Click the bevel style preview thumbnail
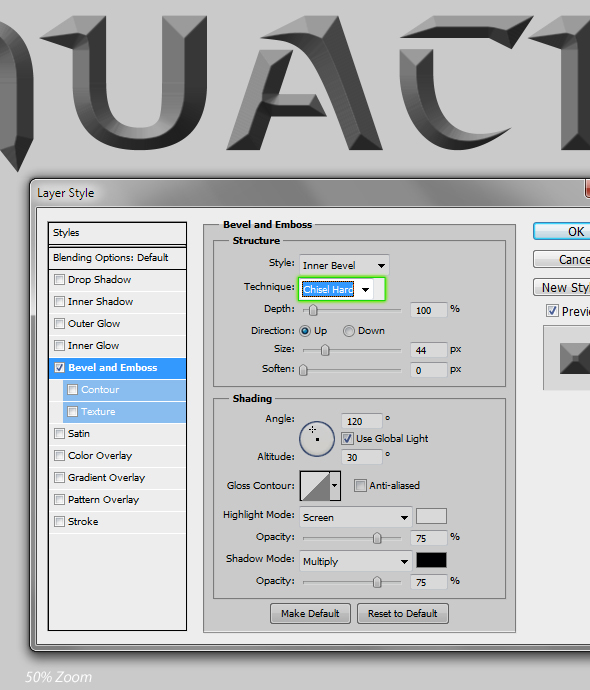Image resolution: width=590 pixels, height=690 pixels. pyautogui.click(x=574, y=359)
